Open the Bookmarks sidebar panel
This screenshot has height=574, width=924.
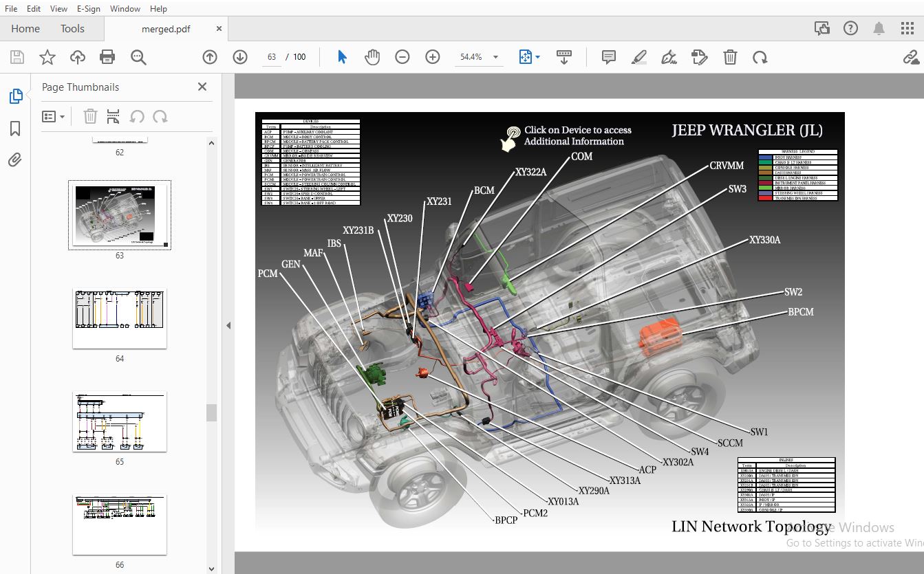[x=15, y=129]
